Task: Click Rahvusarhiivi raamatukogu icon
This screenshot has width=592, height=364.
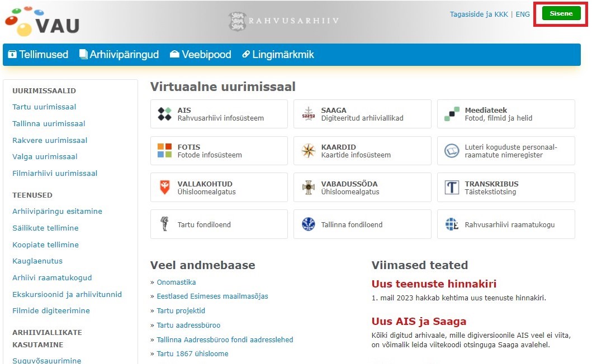Action: click(452, 224)
